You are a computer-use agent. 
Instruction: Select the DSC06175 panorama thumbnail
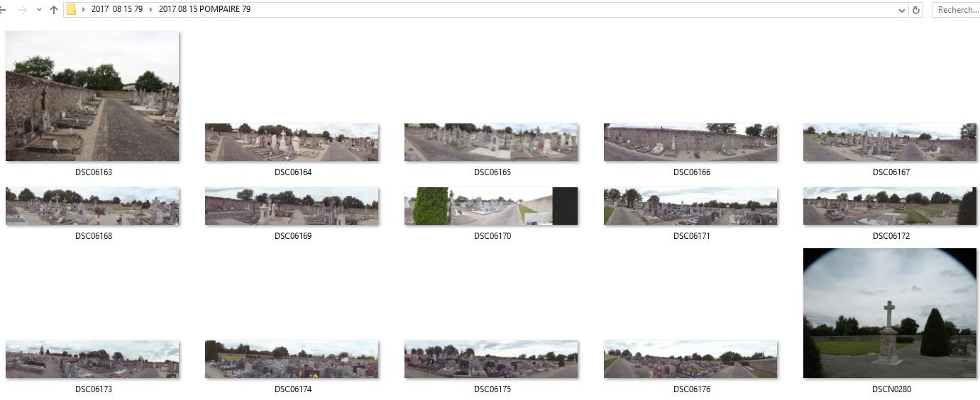pos(491,359)
